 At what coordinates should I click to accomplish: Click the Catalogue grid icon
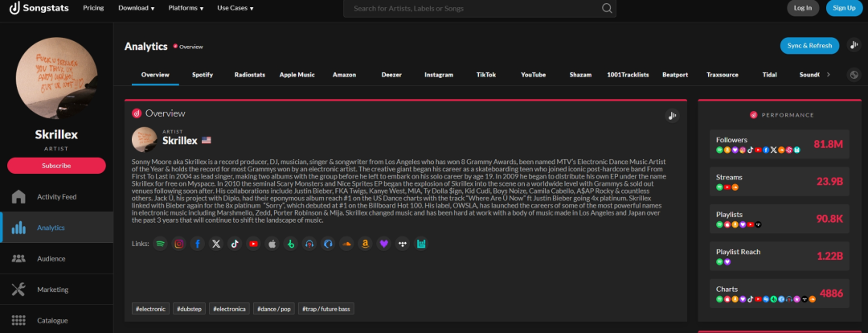[x=18, y=320]
